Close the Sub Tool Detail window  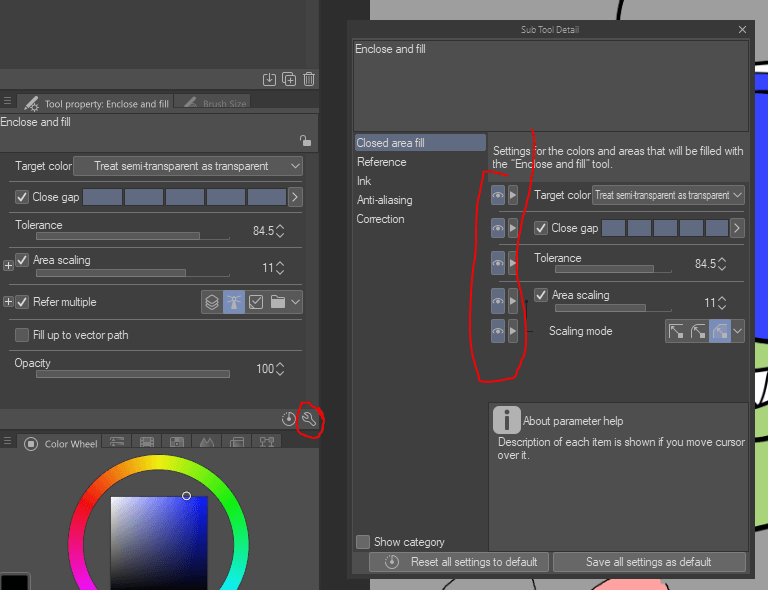click(742, 29)
